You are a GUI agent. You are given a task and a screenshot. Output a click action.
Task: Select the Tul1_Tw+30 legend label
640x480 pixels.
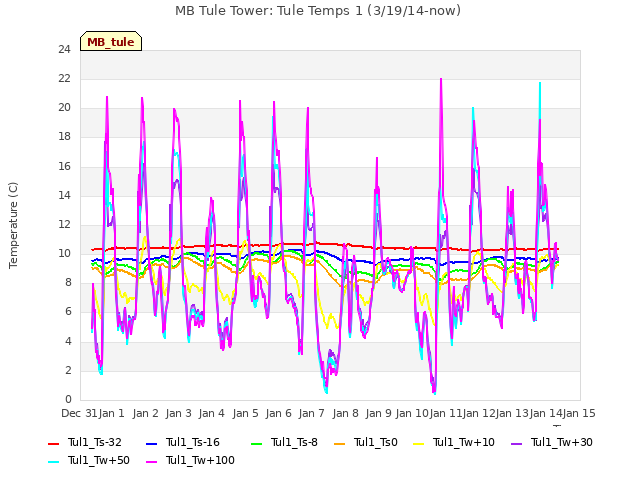pos(562,442)
